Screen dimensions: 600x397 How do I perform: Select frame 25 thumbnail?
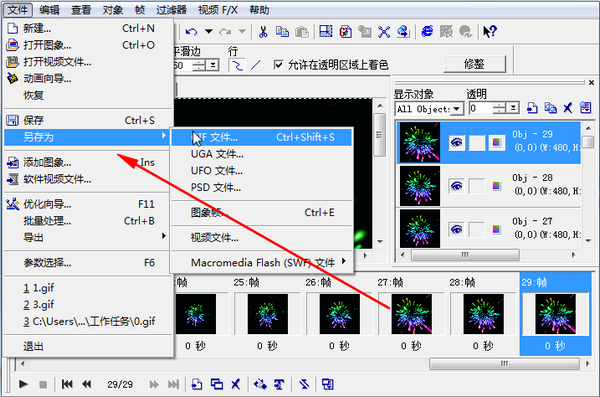click(x=267, y=314)
